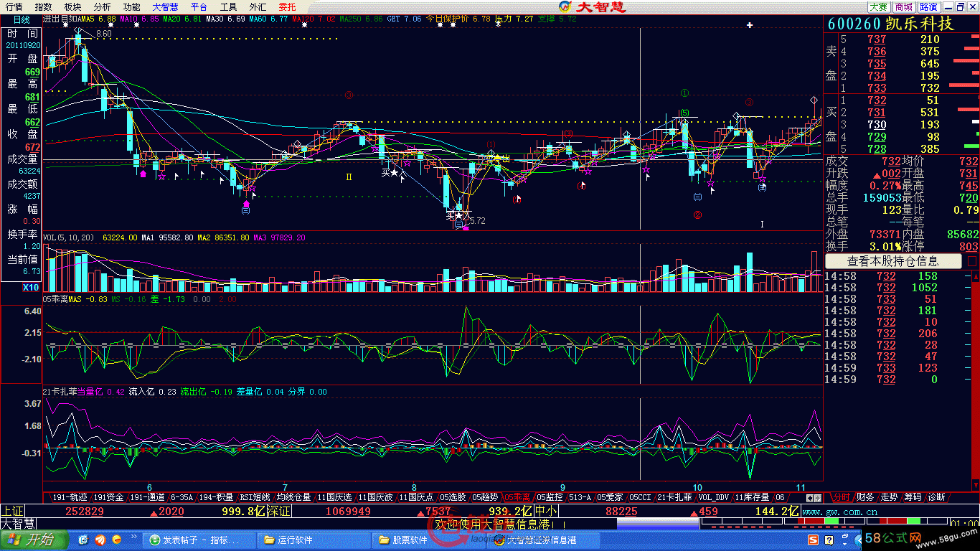Select the 191-通道 indicator tab
The image size is (980, 551).
(x=147, y=496)
